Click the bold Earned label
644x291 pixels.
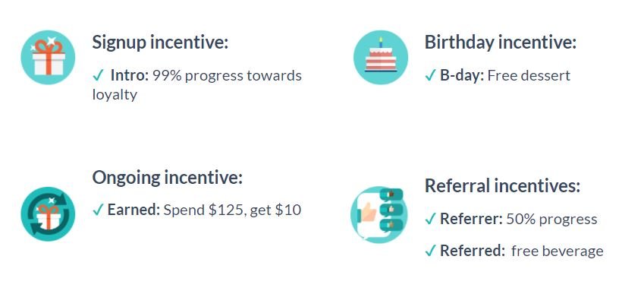click(134, 210)
